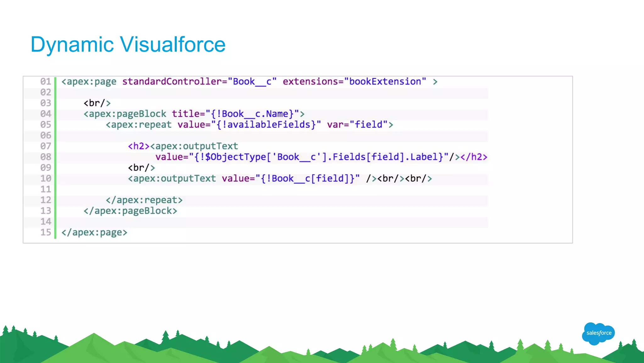
Task: Click line number 15 in code gutter
Action: (x=46, y=232)
